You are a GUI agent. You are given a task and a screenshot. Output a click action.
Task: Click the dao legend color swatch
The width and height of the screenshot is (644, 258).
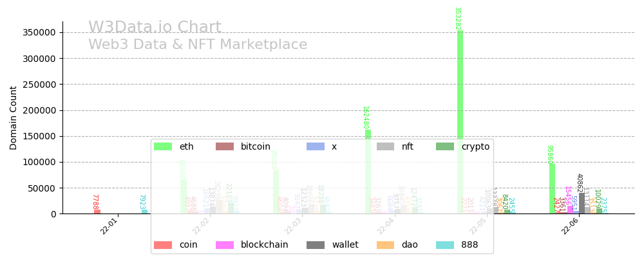pyautogui.click(x=386, y=245)
